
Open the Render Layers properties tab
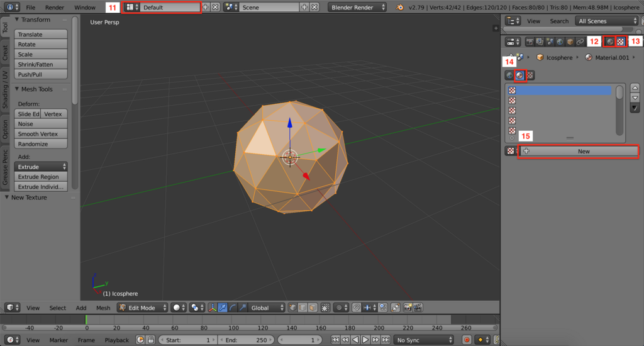(540, 42)
